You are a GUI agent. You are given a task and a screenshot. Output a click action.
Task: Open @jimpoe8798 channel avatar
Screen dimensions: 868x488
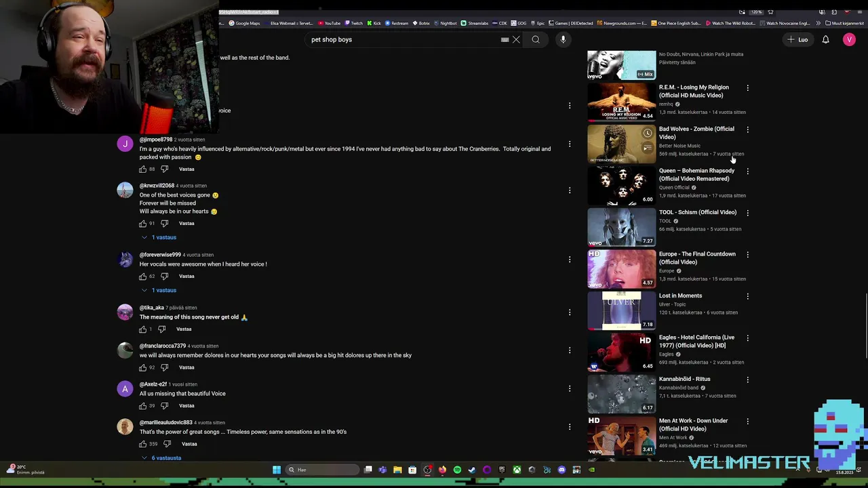[125, 144]
